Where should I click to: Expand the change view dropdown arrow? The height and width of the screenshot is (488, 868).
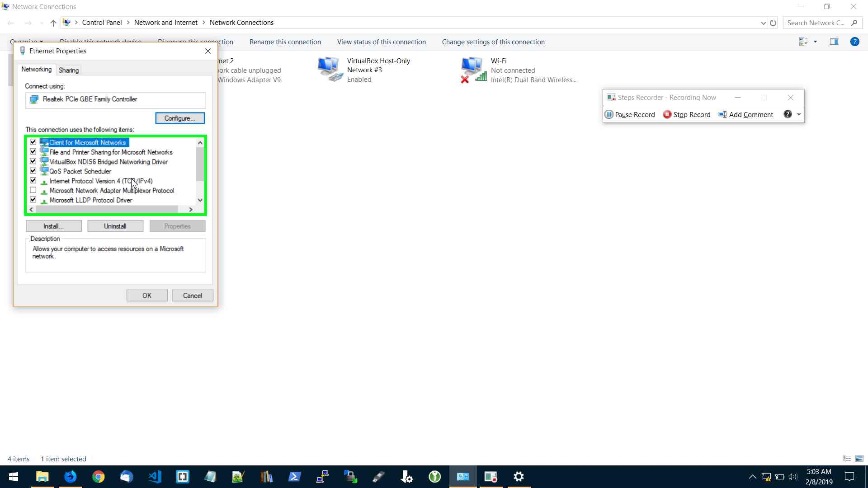[815, 42]
